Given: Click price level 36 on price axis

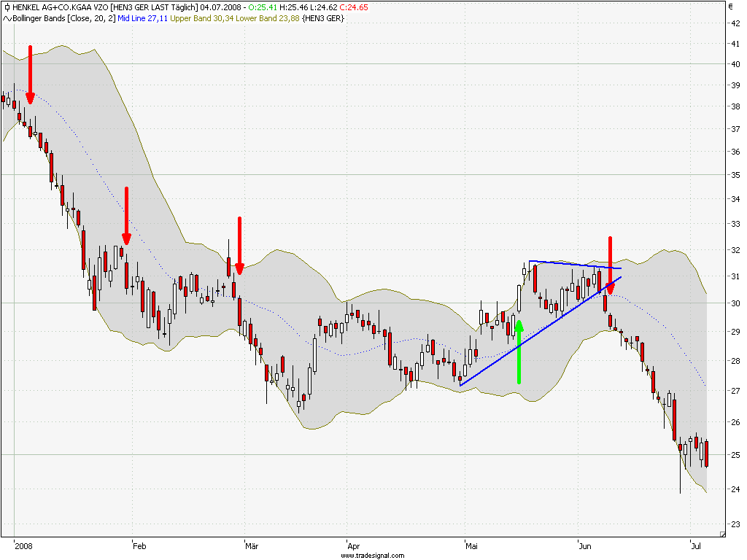Looking at the screenshot, I should click(735, 152).
